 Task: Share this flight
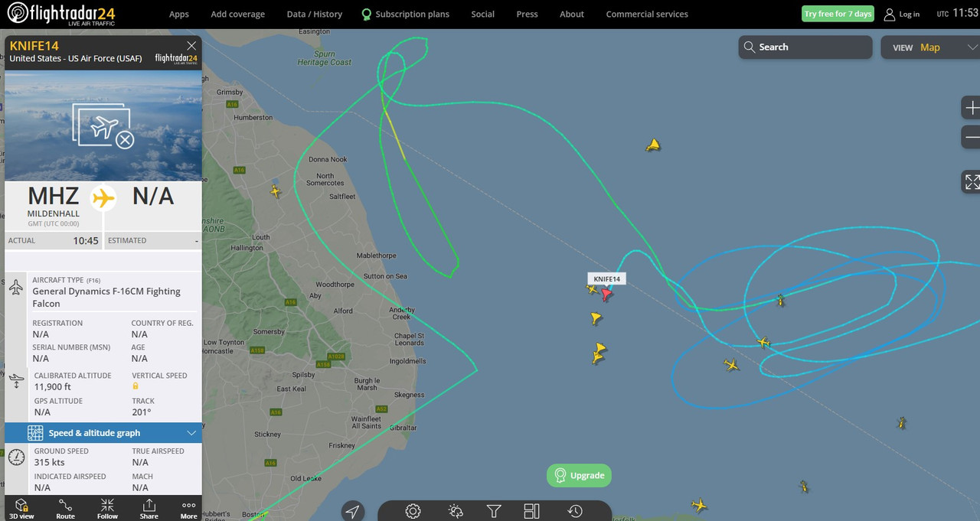click(x=149, y=509)
